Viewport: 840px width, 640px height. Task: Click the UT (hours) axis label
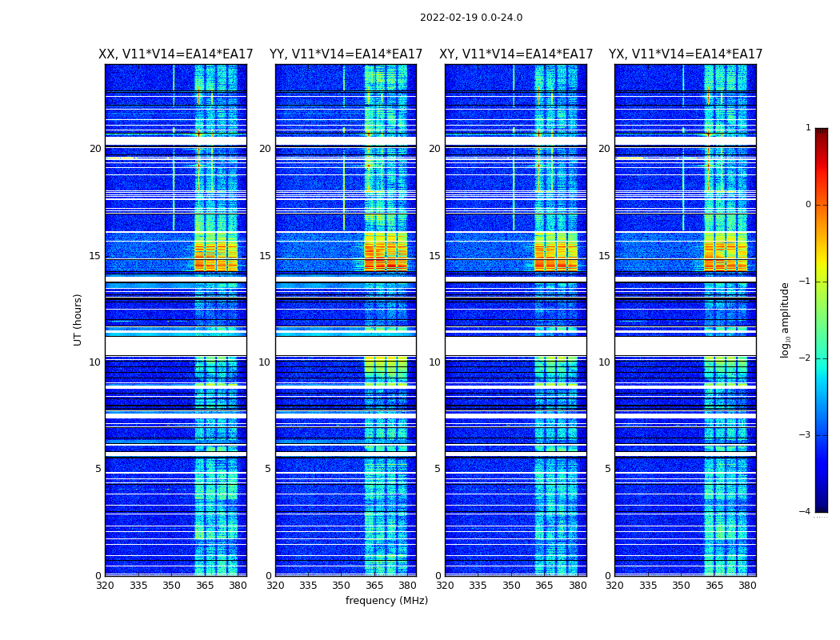(x=78, y=320)
